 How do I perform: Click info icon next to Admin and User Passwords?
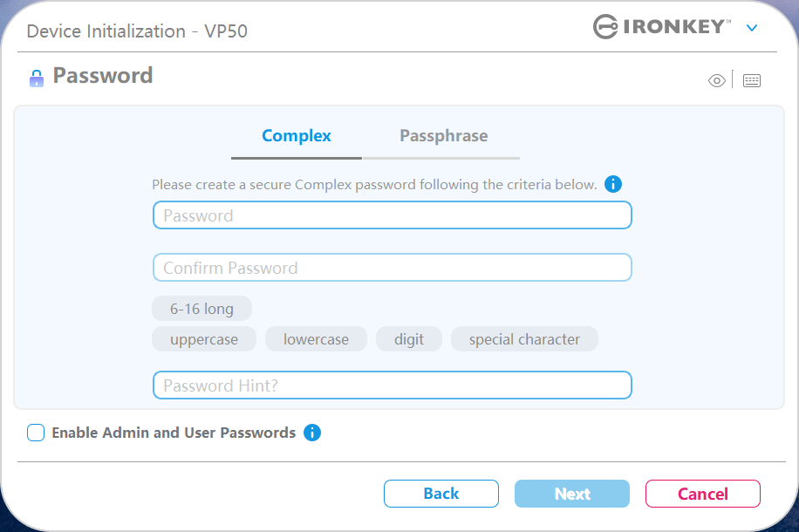(x=312, y=433)
